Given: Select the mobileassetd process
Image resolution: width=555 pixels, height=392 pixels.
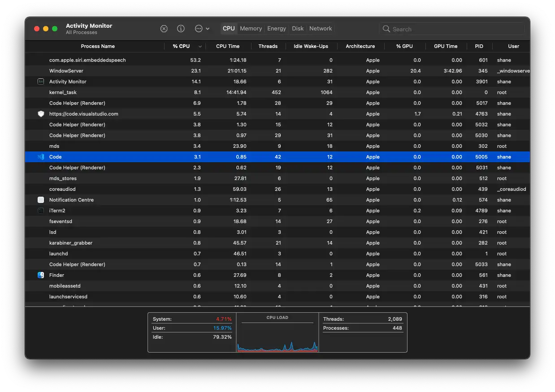Looking at the screenshot, I should click(277, 286).
